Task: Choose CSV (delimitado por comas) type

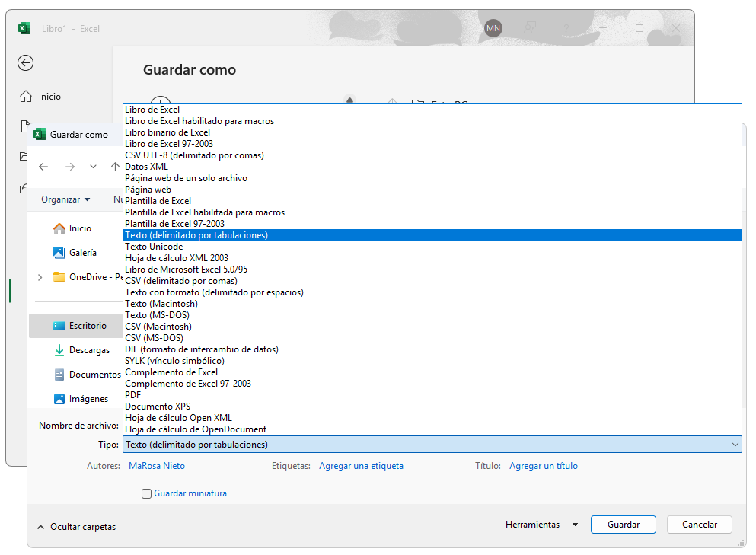Action: coord(432,281)
